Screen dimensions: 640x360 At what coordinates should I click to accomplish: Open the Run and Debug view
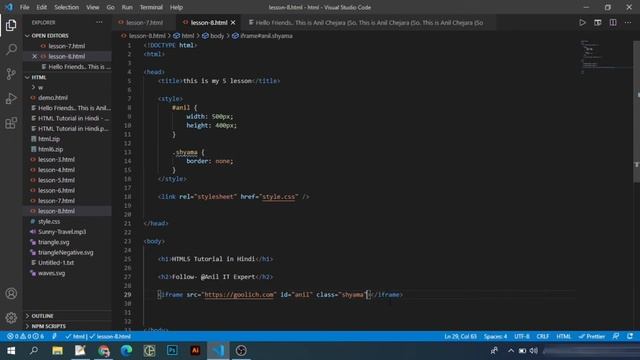click(11, 98)
